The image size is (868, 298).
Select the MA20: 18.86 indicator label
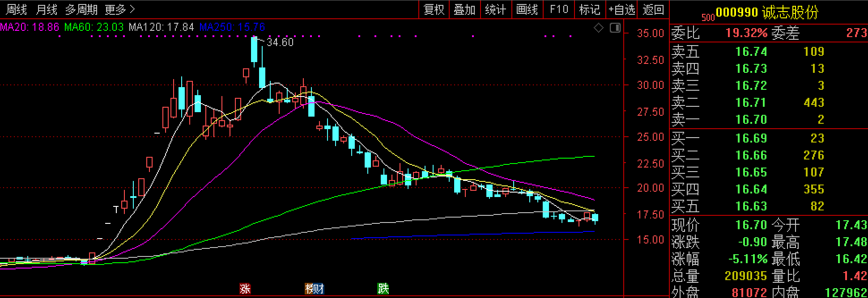coord(30,27)
